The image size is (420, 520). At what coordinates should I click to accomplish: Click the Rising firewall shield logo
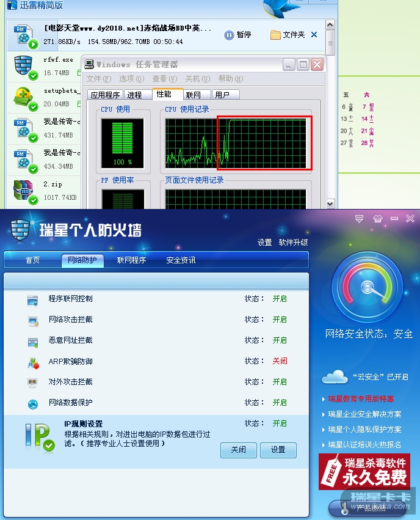pyautogui.click(x=20, y=230)
